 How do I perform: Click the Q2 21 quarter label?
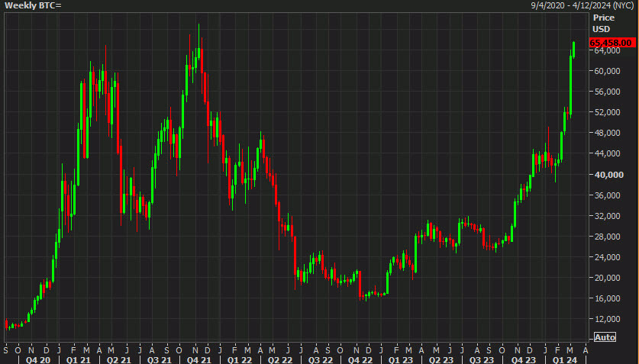tap(118, 360)
